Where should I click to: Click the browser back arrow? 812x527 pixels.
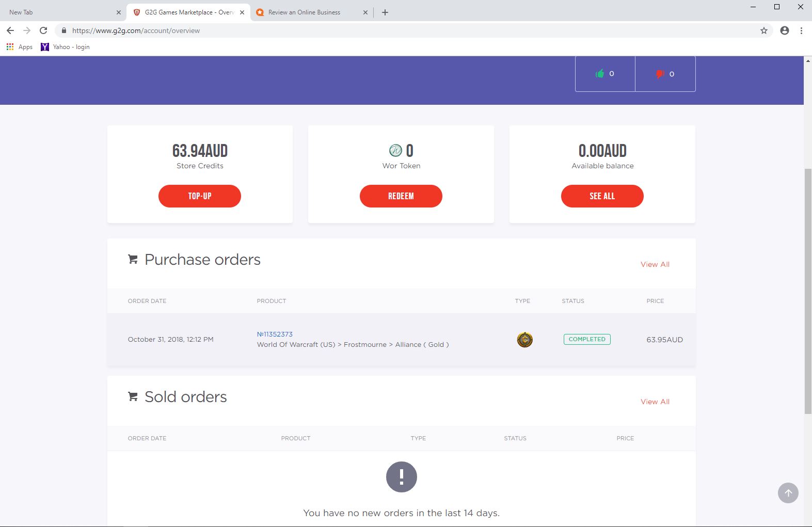[x=10, y=30]
